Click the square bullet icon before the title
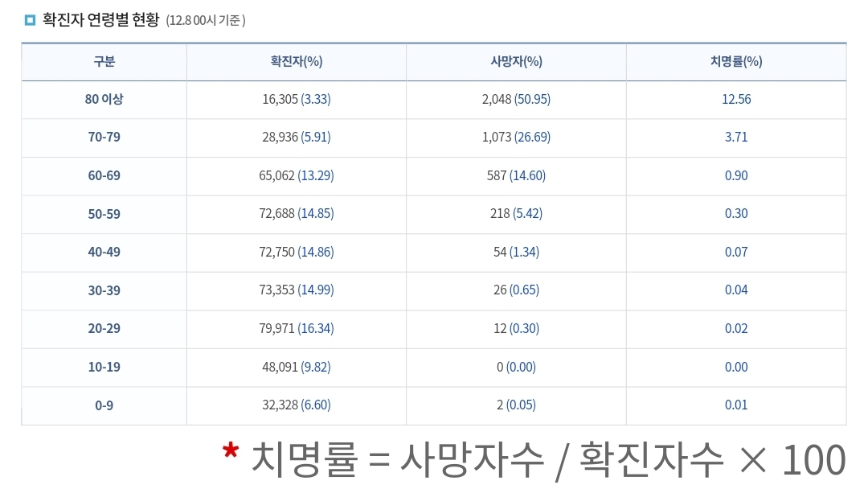Image resolution: width=868 pixels, height=485 pixels. [30, 20]
